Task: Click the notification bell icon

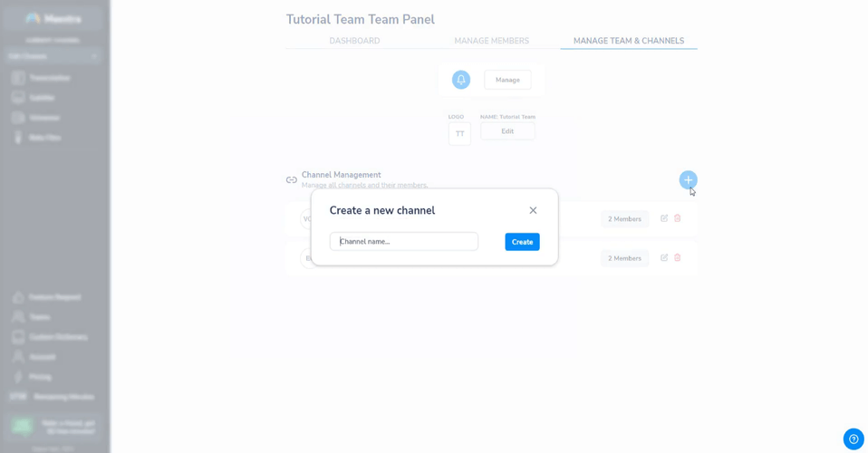Action: point(460,80)
